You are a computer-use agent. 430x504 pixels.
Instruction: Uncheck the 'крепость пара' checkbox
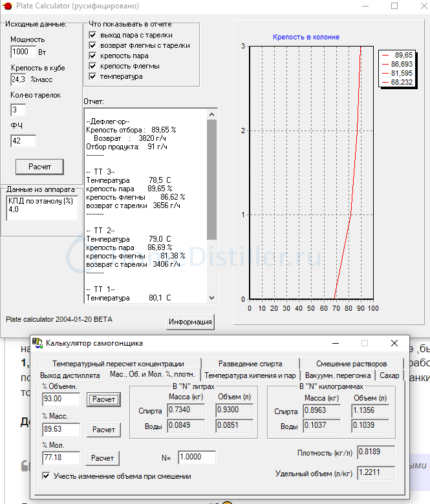coord(92,56)
